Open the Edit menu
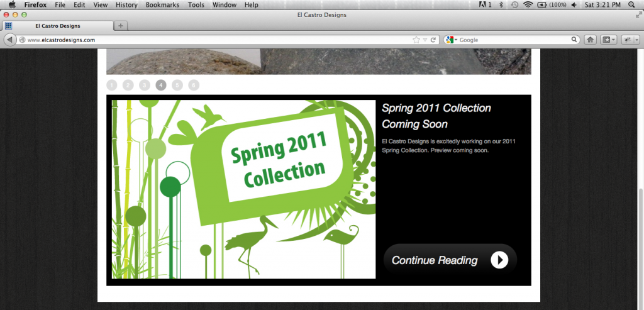Screen dimensions: 644x310 point(79,5)
